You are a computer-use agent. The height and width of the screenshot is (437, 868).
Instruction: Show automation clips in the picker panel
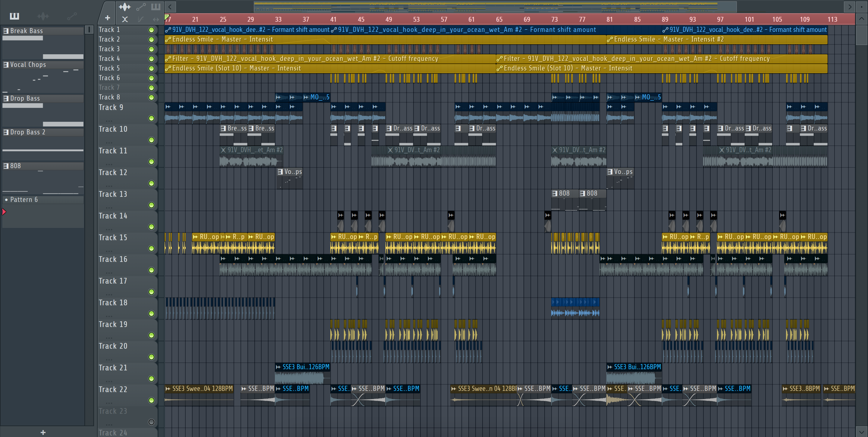point(72,16)
